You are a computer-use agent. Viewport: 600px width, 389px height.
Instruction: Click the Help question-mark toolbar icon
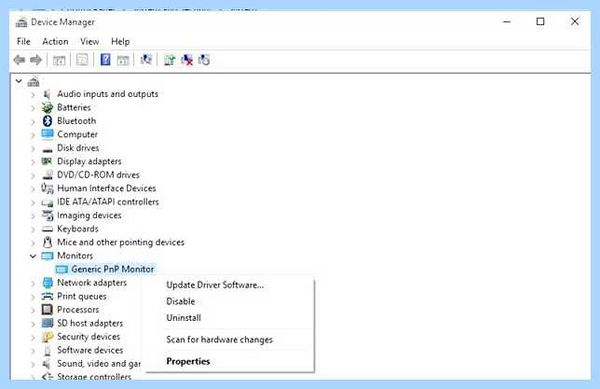click(x=105, y=60)
